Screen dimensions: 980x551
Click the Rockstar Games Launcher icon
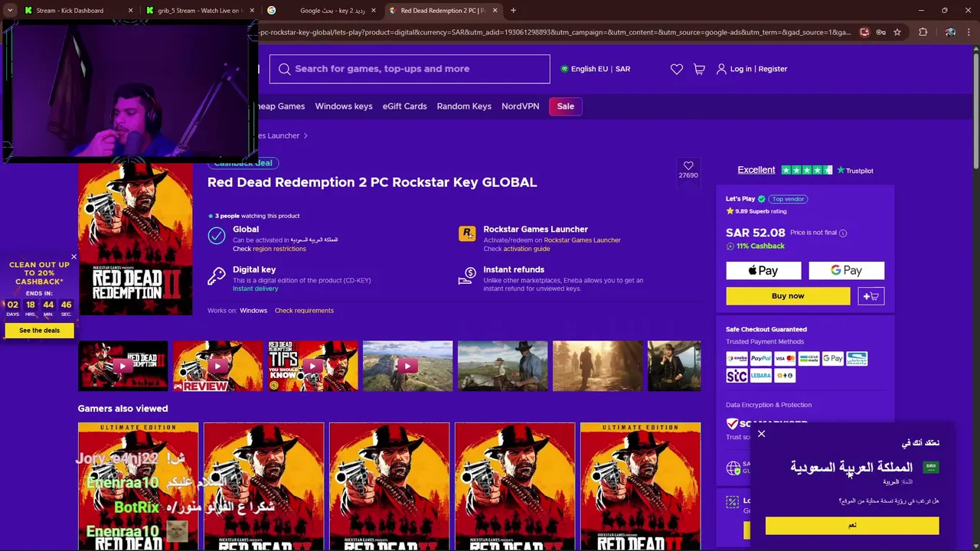tap(467, 234)
